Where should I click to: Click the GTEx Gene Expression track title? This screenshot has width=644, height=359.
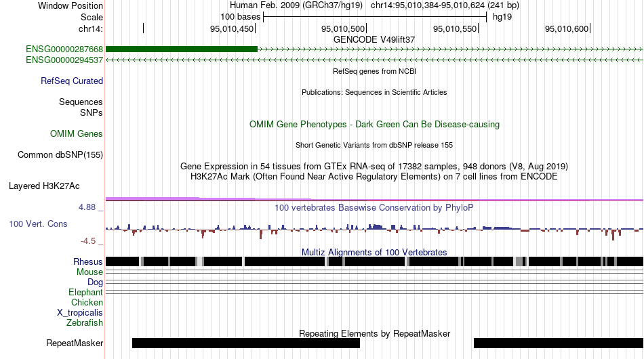[374, 166]
